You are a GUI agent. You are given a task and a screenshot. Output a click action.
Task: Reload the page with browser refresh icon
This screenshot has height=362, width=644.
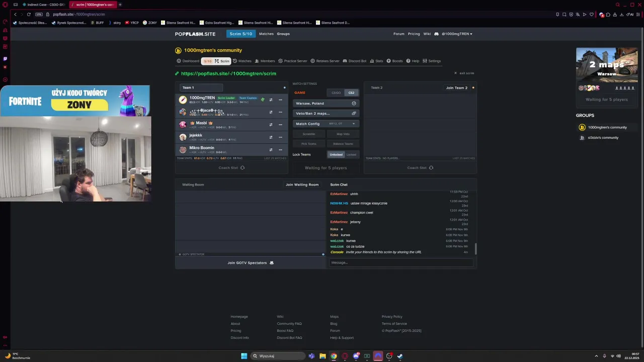coord(29,14)
